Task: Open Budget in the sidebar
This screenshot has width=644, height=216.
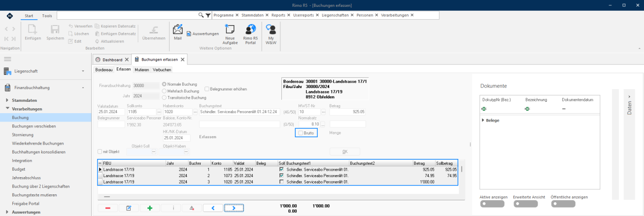Action: click(x=19, y=169)
